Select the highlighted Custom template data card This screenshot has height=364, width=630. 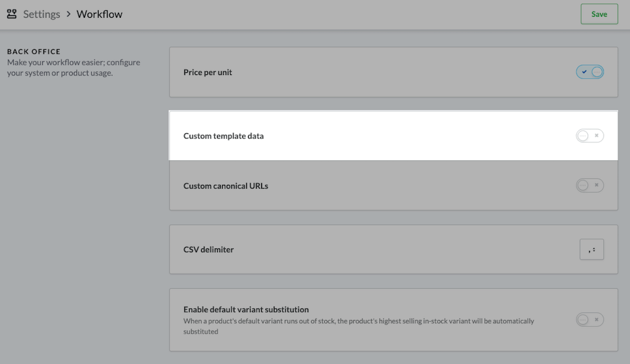pos(394,135)
